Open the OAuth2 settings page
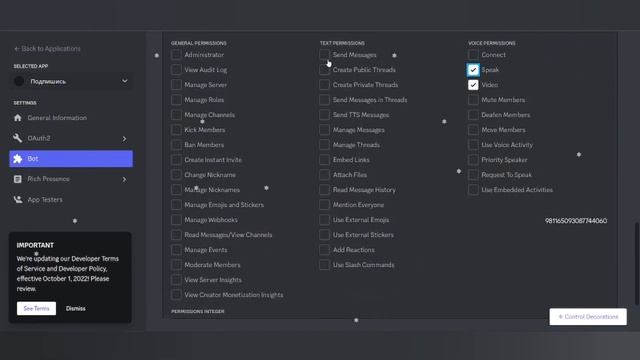This screenshot has height=360, width=640. tap(71, 138)
